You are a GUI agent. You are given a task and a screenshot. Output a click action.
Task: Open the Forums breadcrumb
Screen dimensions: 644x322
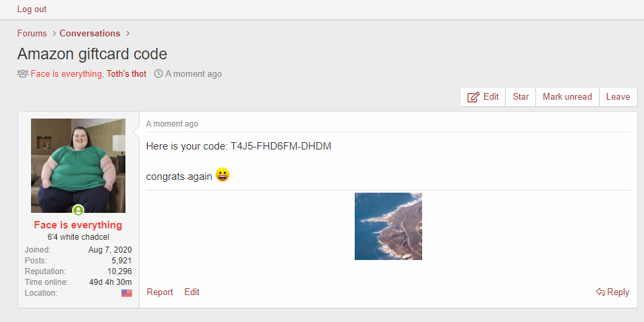pyautogui.click(x=32, y=33)
